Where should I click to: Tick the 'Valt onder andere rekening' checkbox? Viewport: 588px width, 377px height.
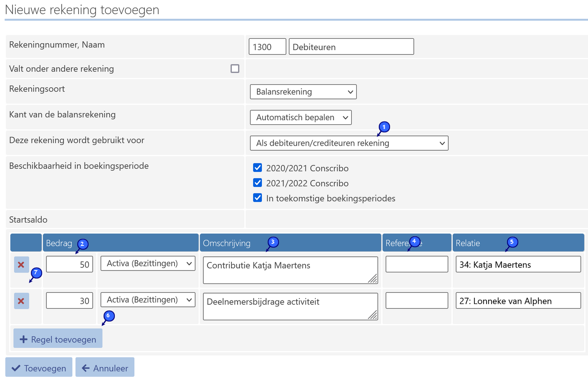click(235, 68)
